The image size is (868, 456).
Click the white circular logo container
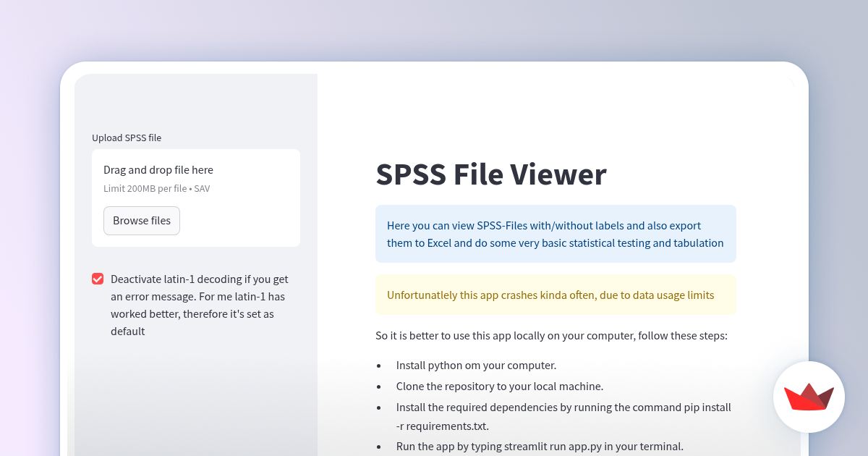point(809,397)
